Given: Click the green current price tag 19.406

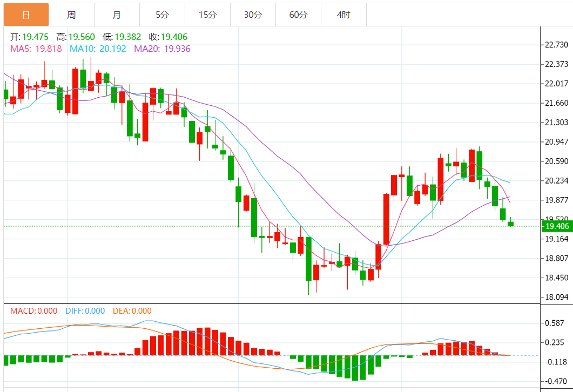Looking at the screenshot, I should pyautogui.click(x=557, y=226).
